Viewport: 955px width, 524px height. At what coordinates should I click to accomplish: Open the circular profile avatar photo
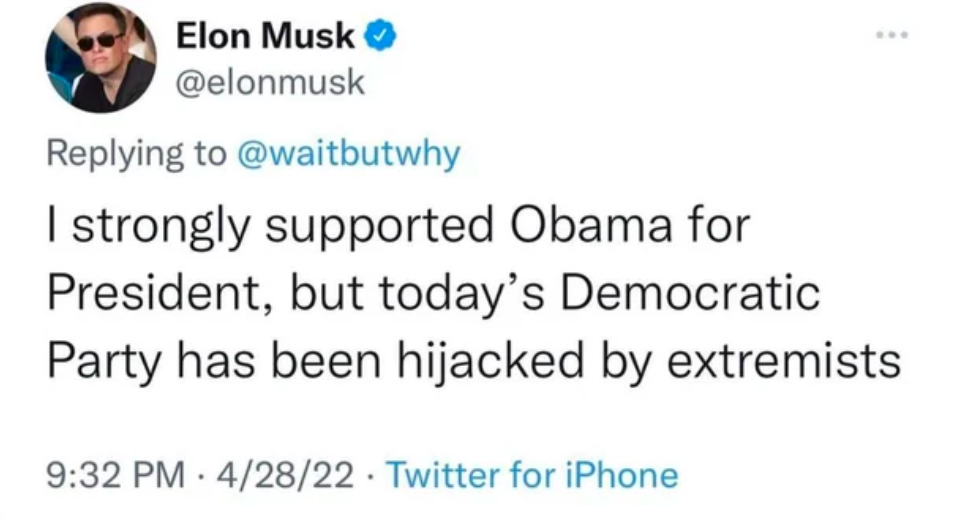100,57
